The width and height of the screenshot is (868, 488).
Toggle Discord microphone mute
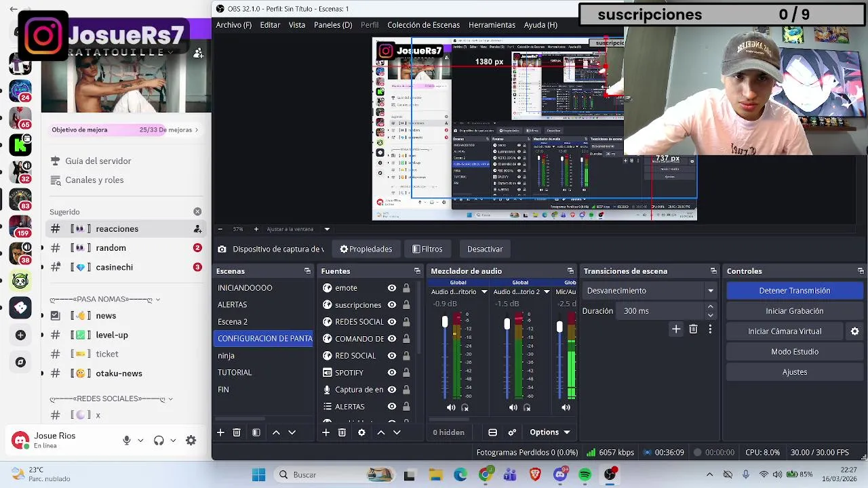[x=126, y=441]
